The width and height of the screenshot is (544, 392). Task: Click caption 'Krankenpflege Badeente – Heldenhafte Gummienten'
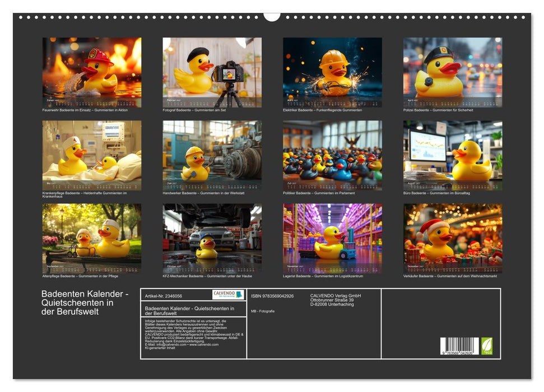click(x=85, y=195)
